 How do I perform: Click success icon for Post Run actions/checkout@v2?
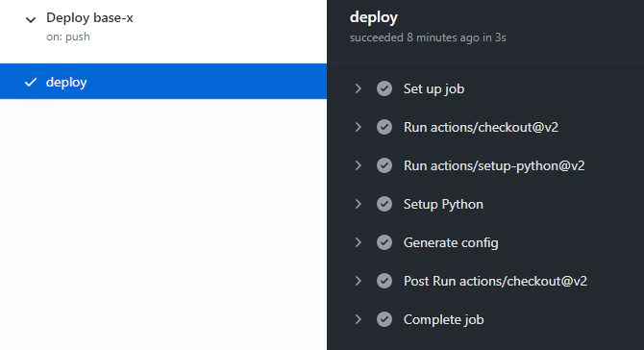tap(384, 281)
